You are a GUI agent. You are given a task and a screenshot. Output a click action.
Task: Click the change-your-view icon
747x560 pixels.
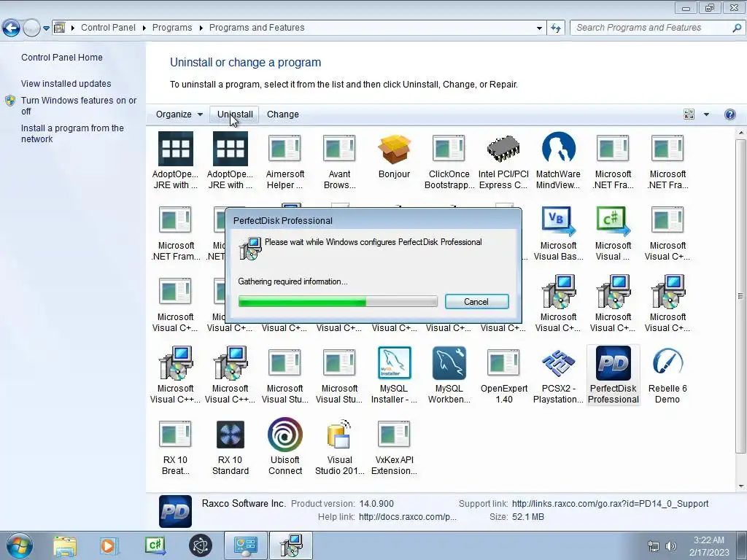[689, 114]
